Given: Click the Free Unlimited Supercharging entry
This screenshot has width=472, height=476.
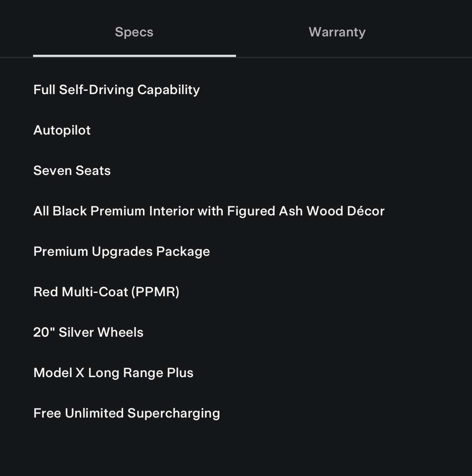Looking at the screenshot, I should (x=126, y=413).
